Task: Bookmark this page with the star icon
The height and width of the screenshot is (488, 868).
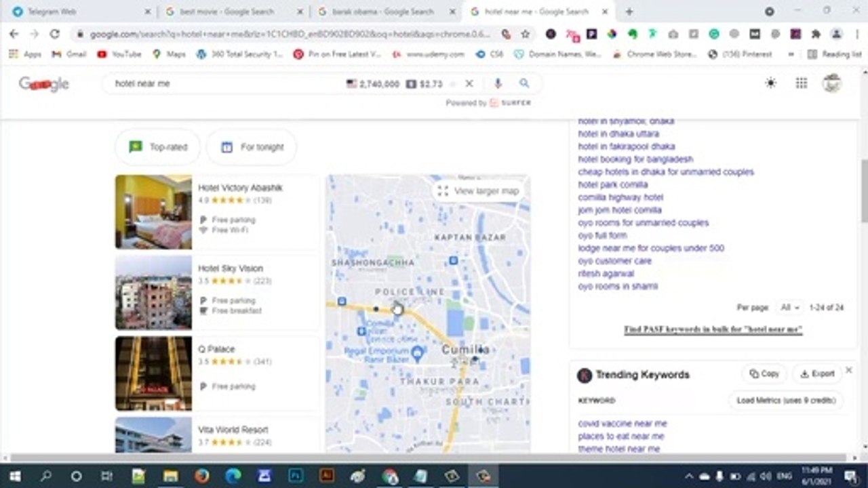Action: pos(525,34)
